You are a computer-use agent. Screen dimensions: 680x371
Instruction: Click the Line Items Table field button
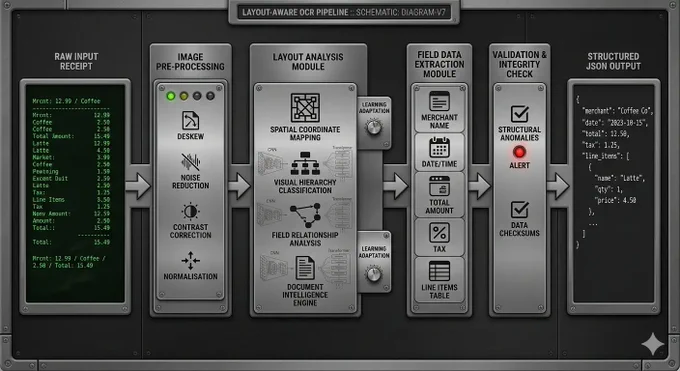(439, 279)
